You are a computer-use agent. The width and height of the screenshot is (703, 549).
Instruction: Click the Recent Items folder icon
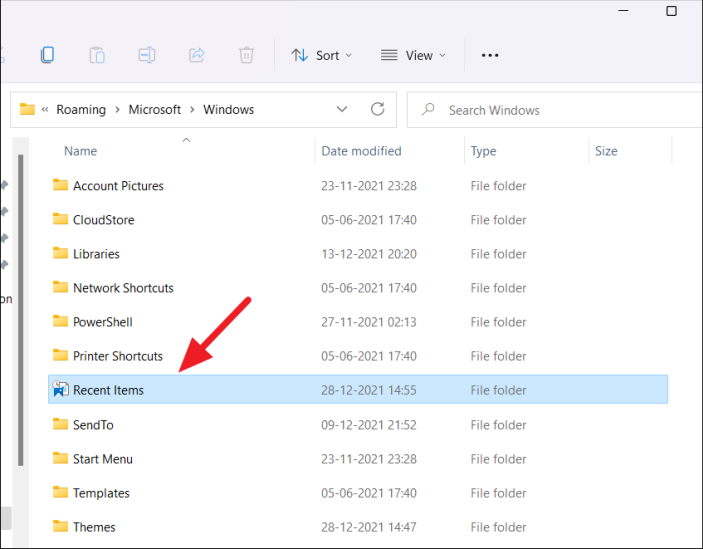click(x=60, y=390)
